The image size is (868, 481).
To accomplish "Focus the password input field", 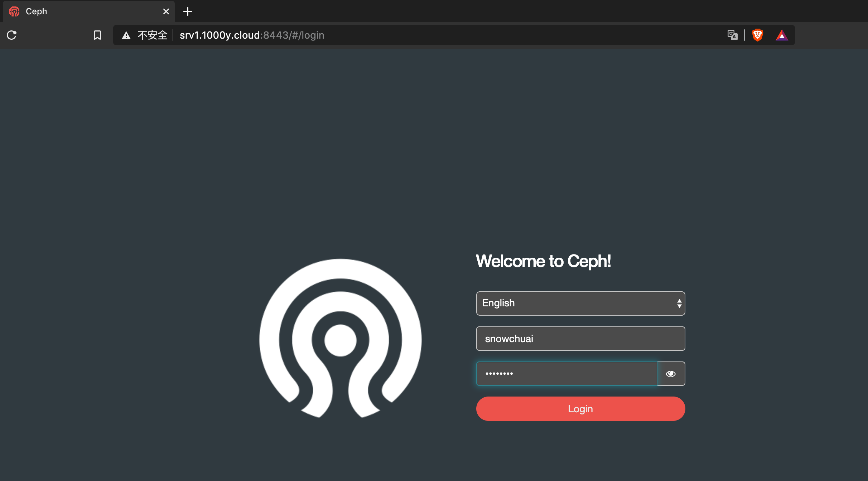I will (567, 374).
